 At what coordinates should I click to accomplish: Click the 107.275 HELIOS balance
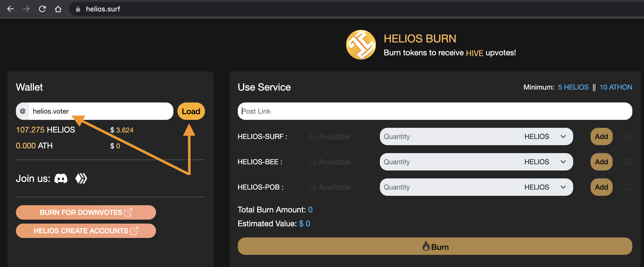point(45,130)
